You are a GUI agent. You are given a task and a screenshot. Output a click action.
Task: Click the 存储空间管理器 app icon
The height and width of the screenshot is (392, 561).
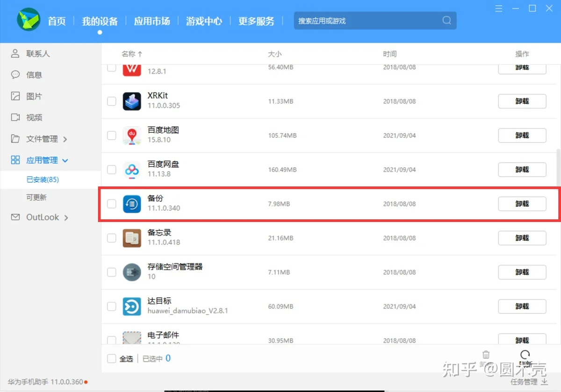(x=132, y=272)
